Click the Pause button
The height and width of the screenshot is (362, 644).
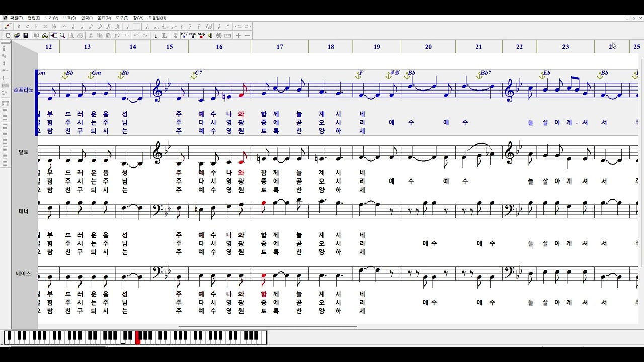coord(193,36)
